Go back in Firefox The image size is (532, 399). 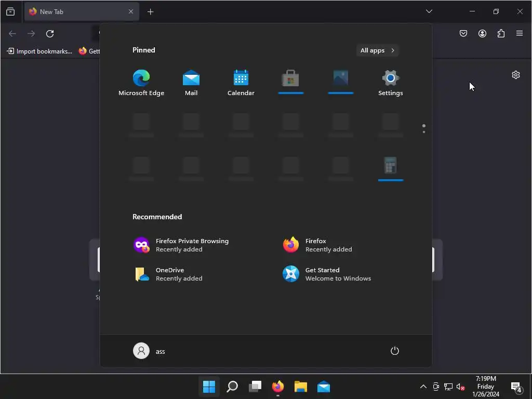point(12,34)
